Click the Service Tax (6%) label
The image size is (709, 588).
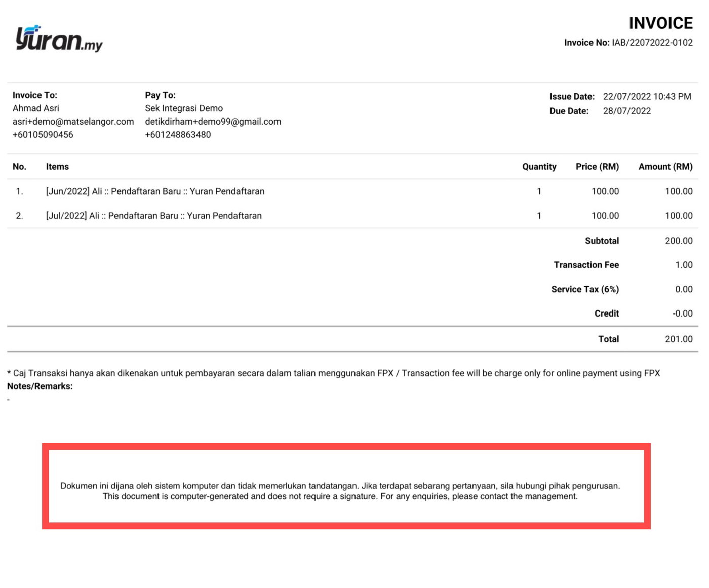pyautogui.click(x=585, y=289)
